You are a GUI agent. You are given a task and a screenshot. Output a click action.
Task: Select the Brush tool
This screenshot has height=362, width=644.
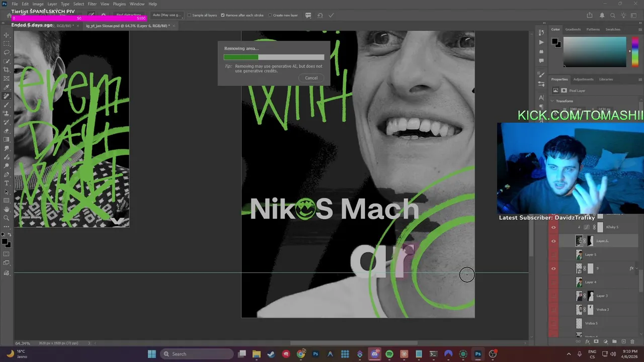[7, 105]
